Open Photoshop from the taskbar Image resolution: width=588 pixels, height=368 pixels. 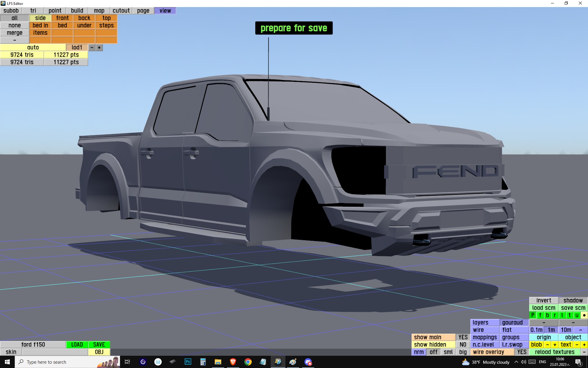188,362
